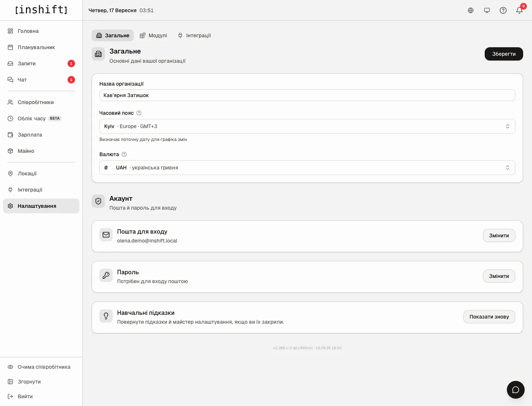Click the time zone help tooltip icon
The image size is (532, 406).
[139, 113]
